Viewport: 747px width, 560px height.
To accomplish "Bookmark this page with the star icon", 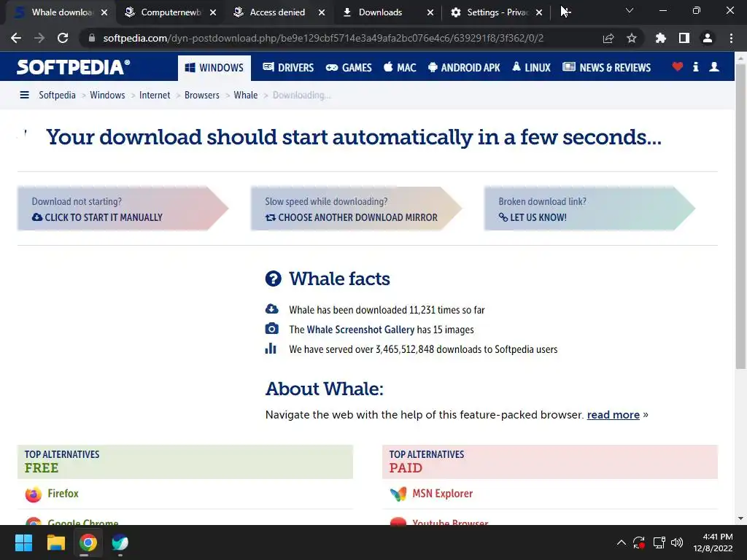I will [x=632, y=38].
